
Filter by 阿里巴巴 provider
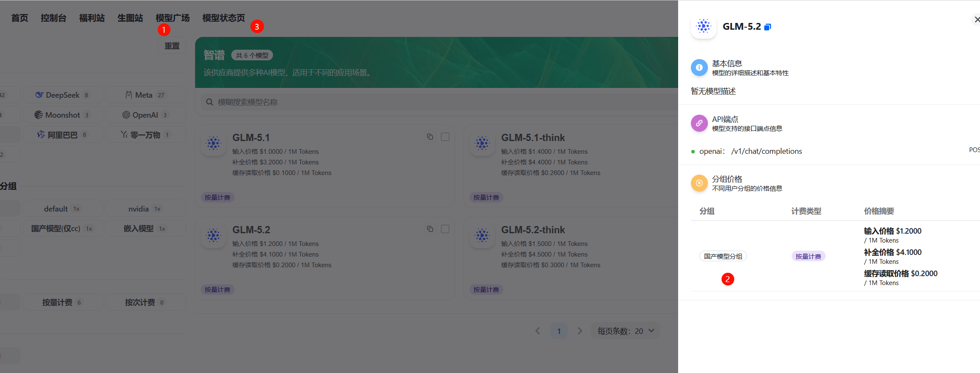pos(62,135)
